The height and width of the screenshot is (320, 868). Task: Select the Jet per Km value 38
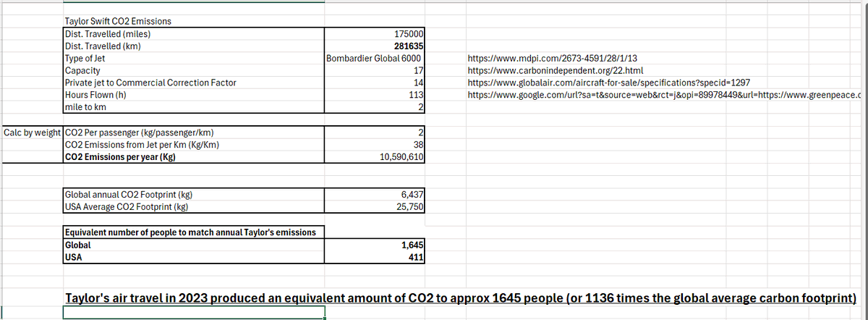(x=375, y=144)
